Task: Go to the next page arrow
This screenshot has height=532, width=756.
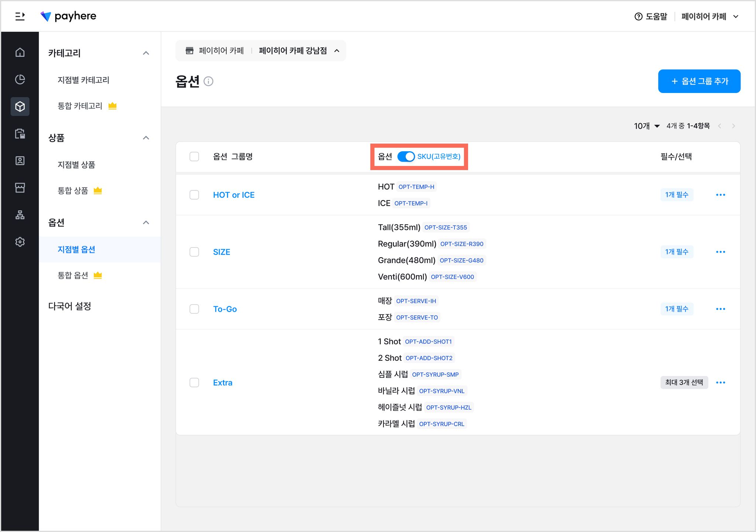Action: (x=733, y=126)
